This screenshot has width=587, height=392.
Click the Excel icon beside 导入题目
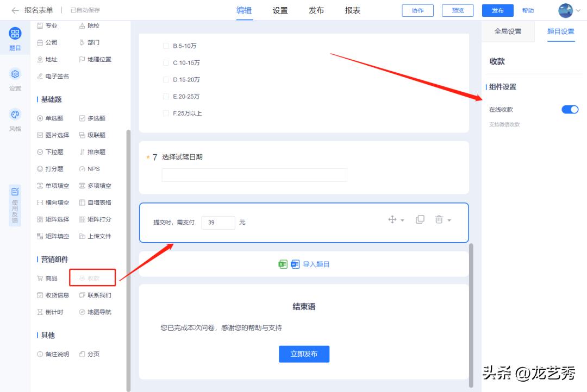click(283, 264)
